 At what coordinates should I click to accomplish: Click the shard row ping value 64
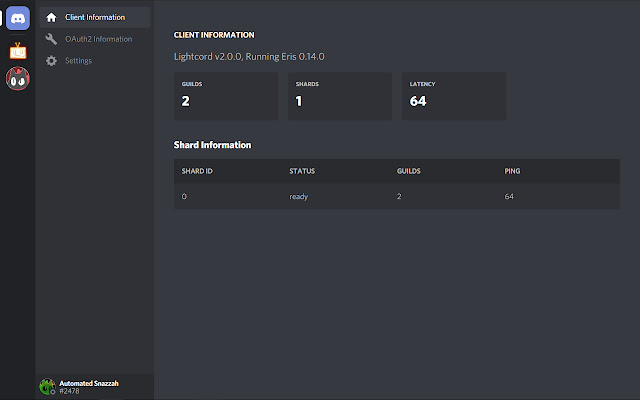tap(509, 196)
